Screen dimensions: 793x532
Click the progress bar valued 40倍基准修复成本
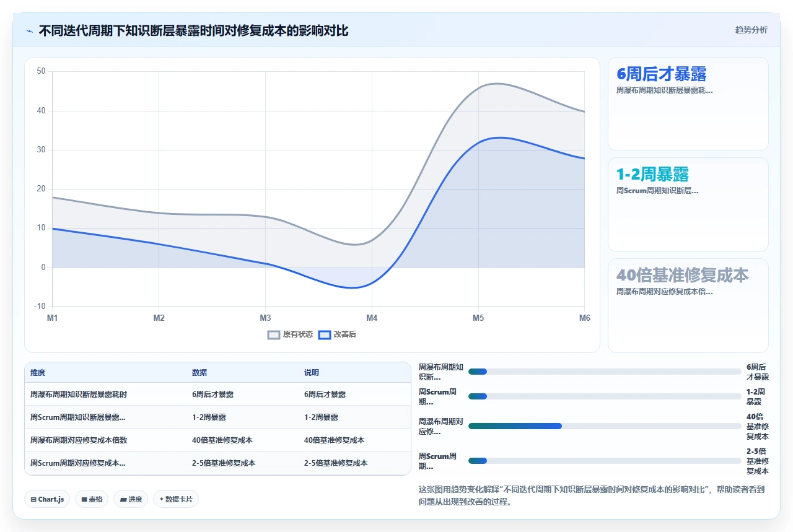[605, 426]
